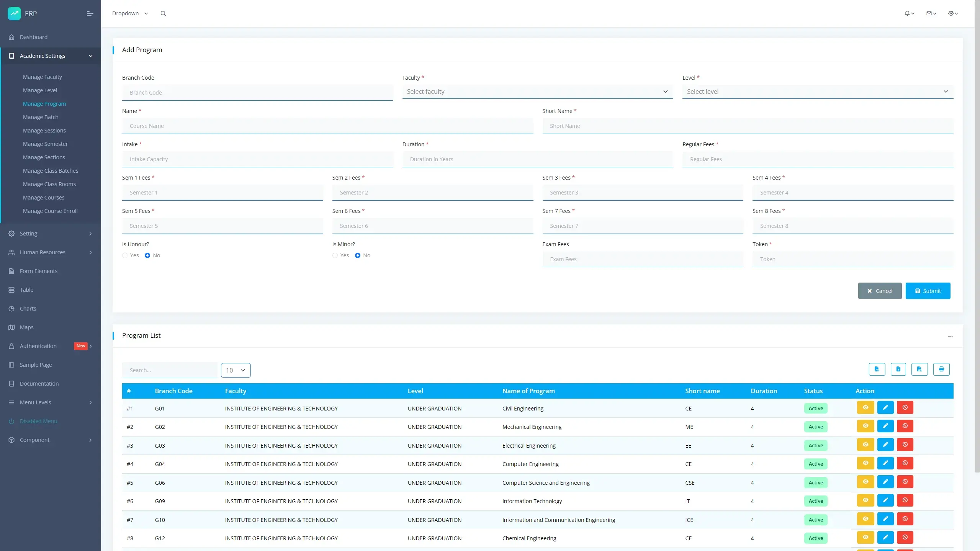Click the Active badge for G06

[x=816, y=482]
